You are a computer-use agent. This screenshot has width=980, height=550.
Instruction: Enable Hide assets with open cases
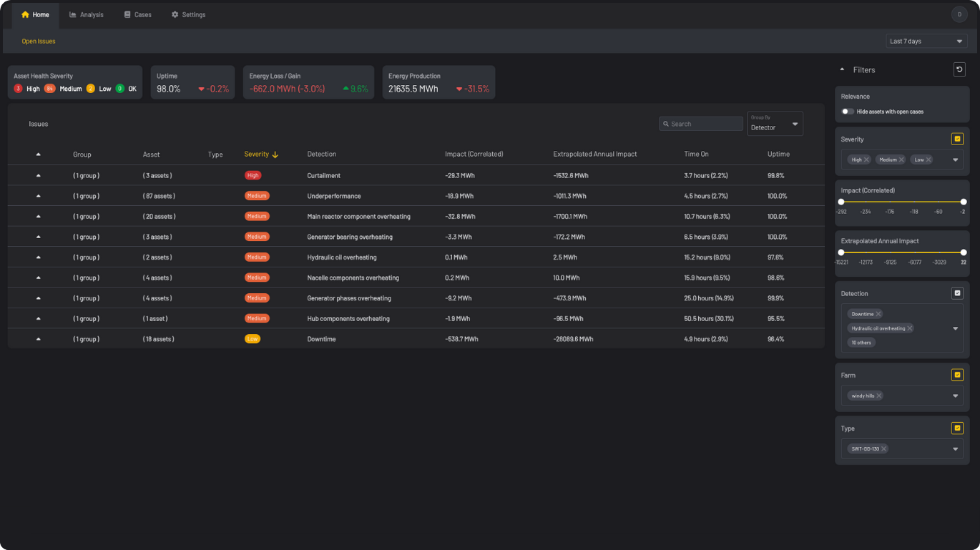point(848,112)
